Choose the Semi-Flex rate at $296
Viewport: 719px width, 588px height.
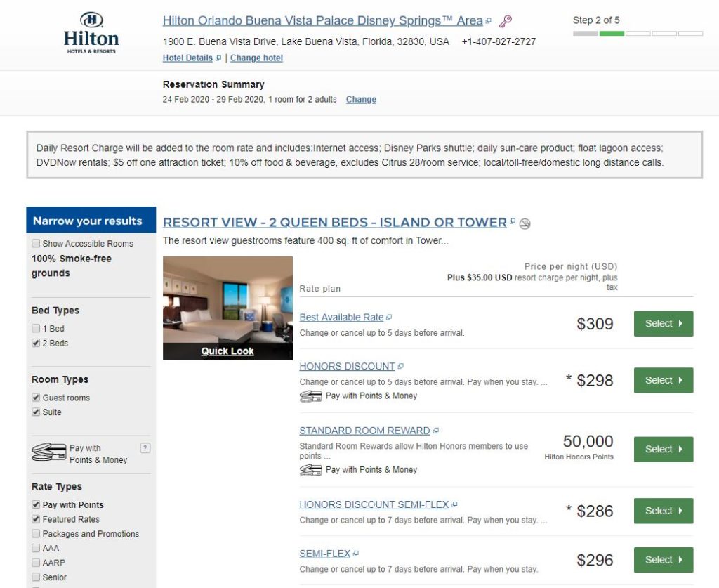pyautogui.click(x=663, y=560)
